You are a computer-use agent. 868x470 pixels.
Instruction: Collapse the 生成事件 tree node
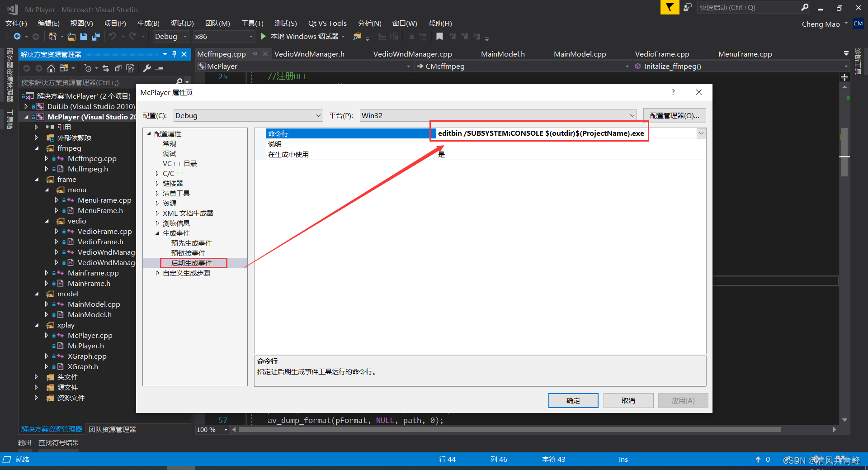pos(157,233)
